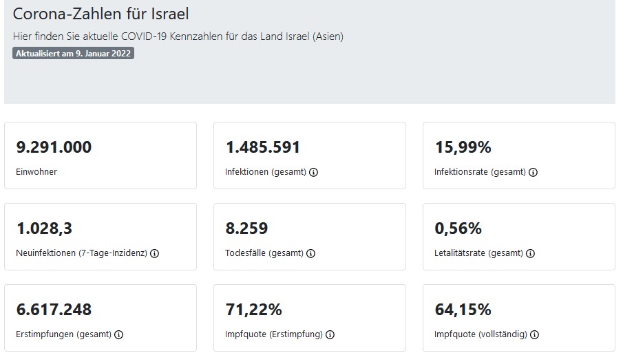This screenshot has width=623, height=364.
Task: Click the 1.028,3 incidence value
Action: 43,228
